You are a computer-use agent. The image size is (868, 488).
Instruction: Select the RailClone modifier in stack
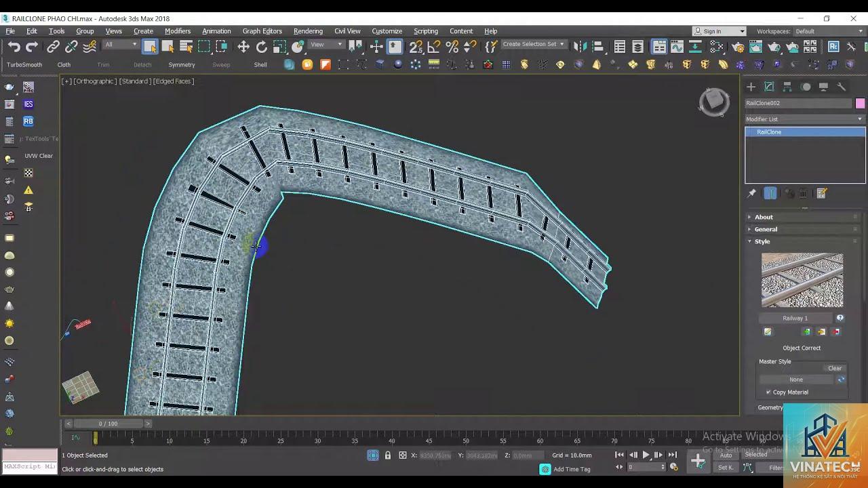coord(805,132)
